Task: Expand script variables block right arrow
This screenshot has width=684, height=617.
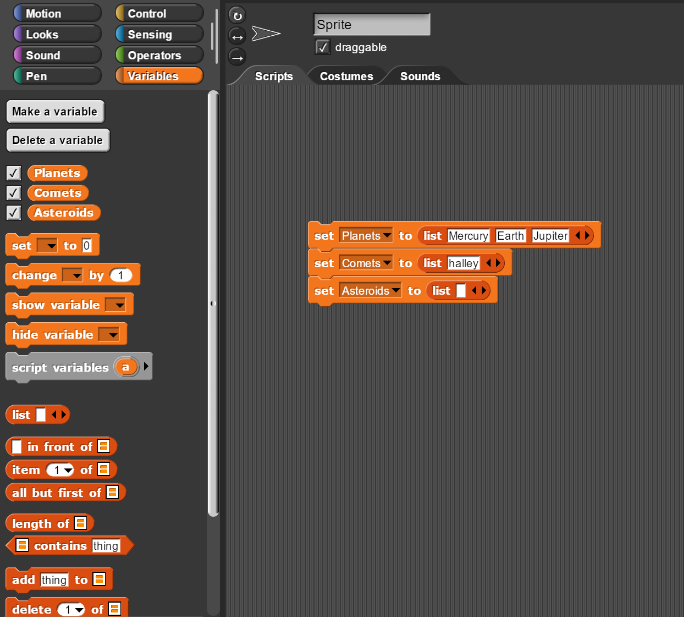Action: [148, 368]
